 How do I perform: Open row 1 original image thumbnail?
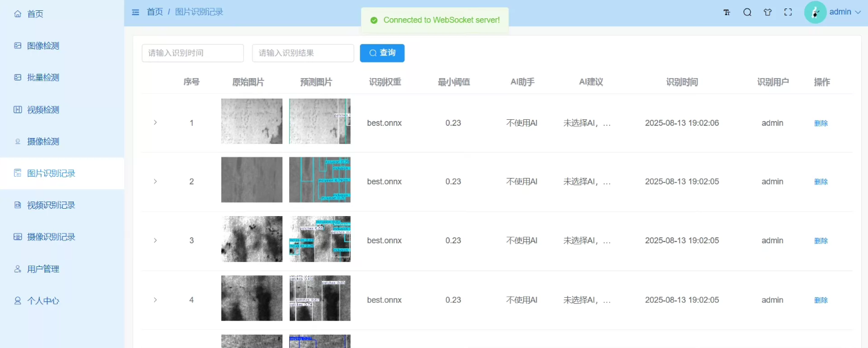[x=252, y=121]
